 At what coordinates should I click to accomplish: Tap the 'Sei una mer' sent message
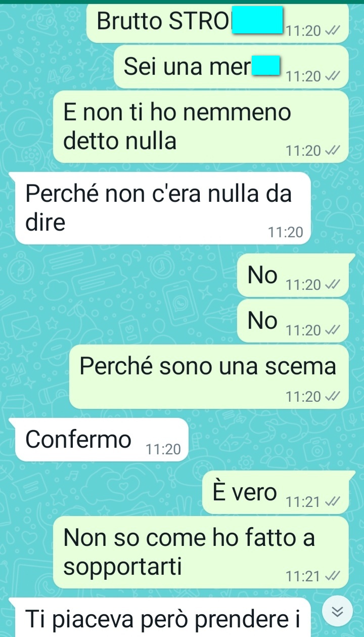[x=231, y=67]
